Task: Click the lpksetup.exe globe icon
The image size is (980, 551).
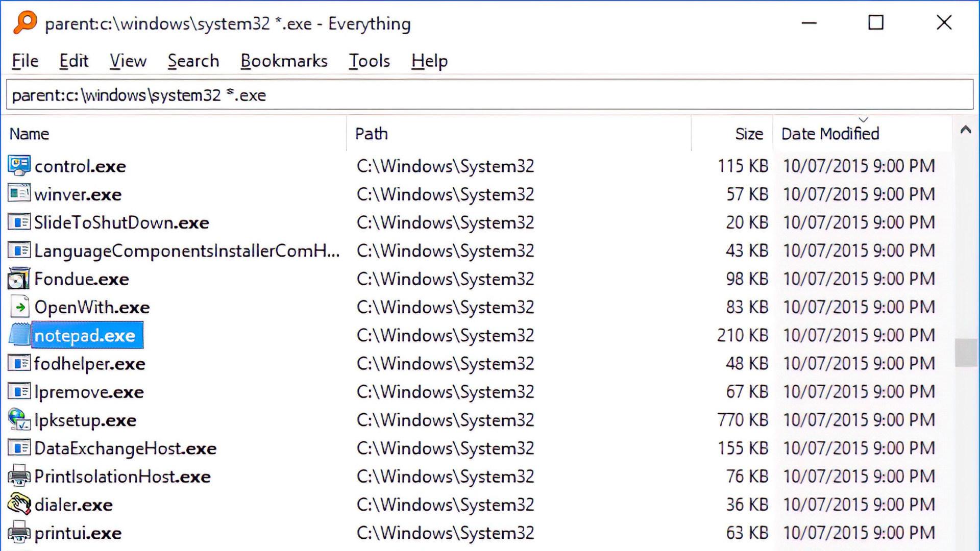Action: click(19, 420)
